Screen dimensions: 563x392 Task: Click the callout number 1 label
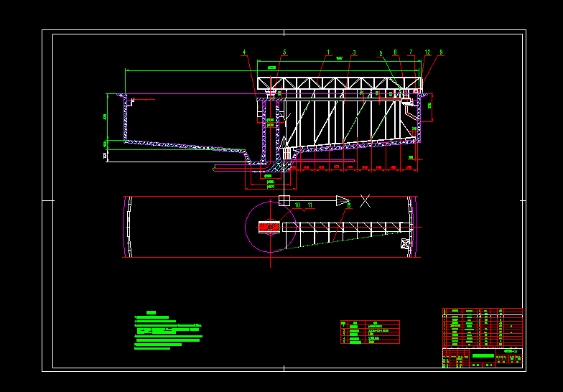click(x=328, y=52)
